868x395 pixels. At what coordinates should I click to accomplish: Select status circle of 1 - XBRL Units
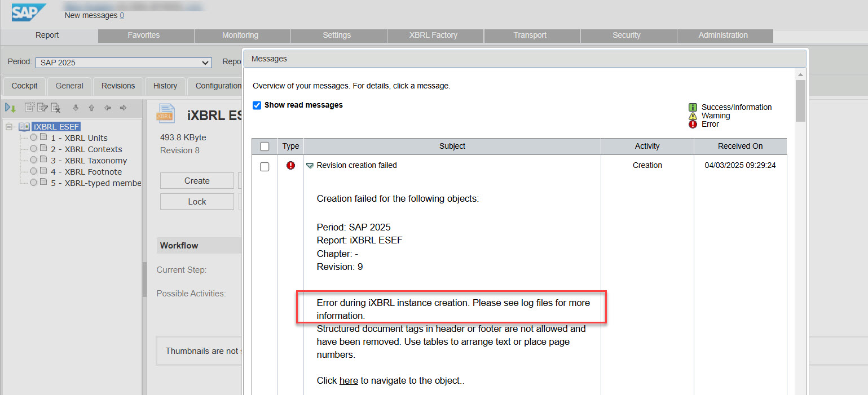click(x=34, y=137)
